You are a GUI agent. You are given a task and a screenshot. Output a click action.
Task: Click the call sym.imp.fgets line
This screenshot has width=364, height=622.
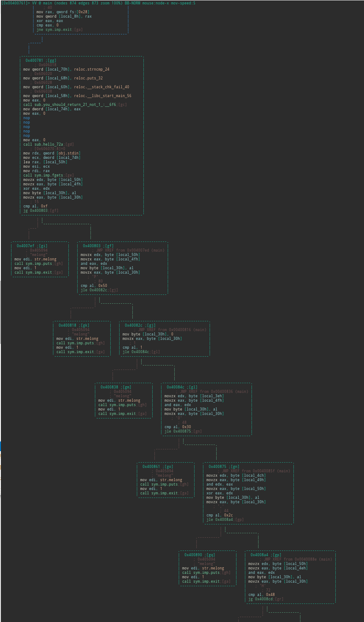point(49,175)
